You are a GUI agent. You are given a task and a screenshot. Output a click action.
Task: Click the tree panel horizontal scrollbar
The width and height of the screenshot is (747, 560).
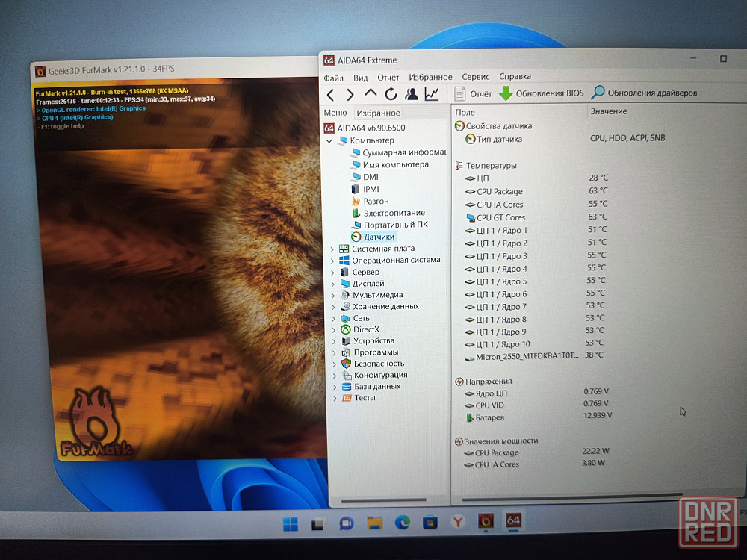384,500
